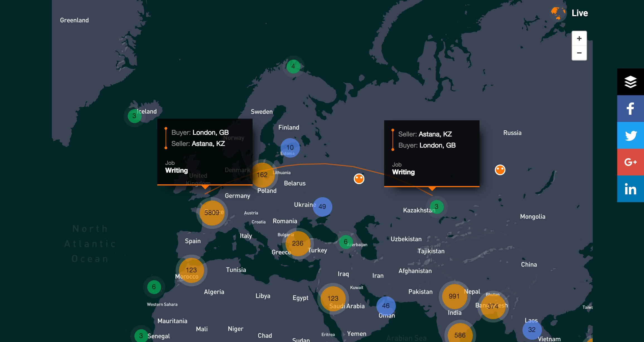
Task: Click 'Buyer: London, GB' in left popup
Action: coord(200,133)
